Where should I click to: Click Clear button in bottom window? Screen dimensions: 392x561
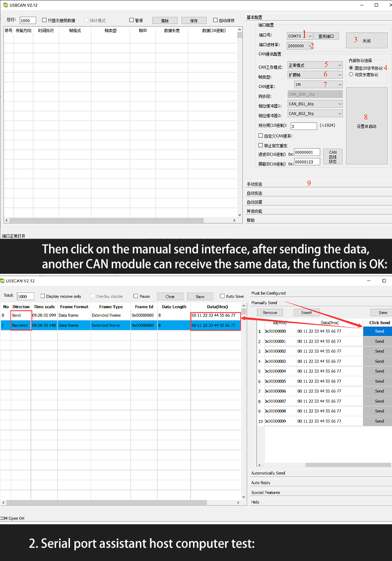(170, 296)
